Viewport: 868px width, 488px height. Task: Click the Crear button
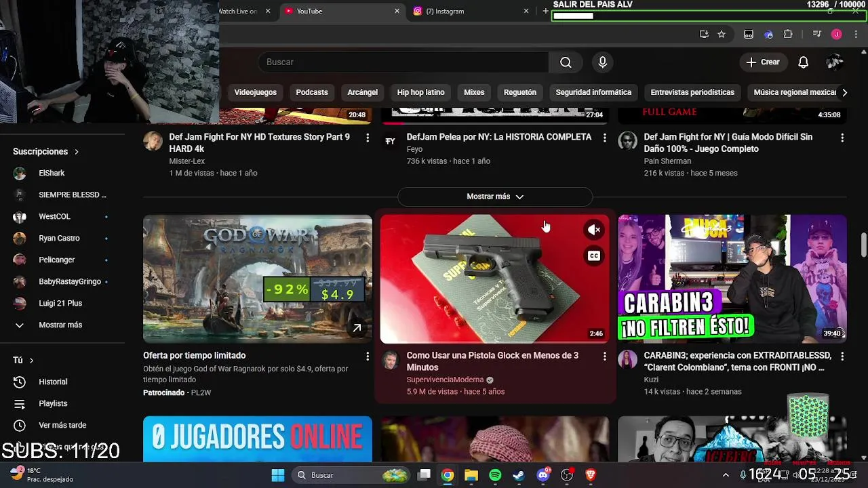coord(764,62)
